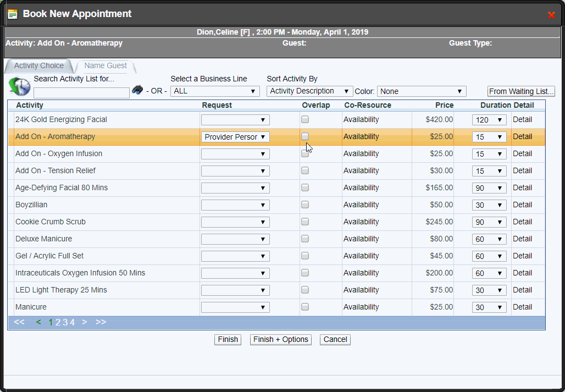Screen dimensions: 565x392
Task: Select the Manicure activity name
Action: (x=31, y=307)
